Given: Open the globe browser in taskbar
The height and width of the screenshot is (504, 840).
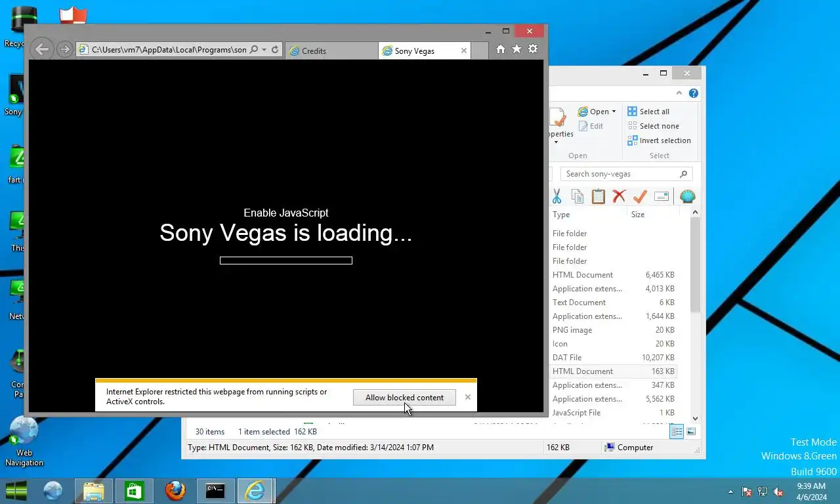Looking at the screenshot, I should (52, 491).
